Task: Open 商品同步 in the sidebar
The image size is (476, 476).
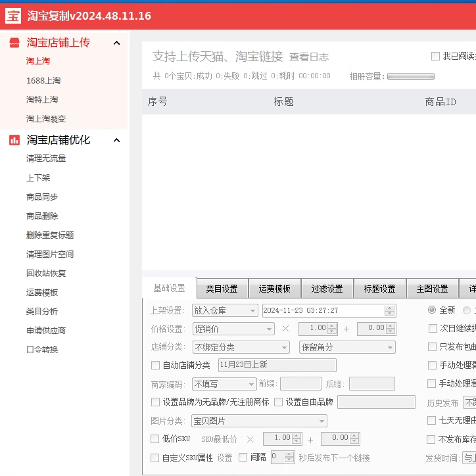Action: point(42,197)
